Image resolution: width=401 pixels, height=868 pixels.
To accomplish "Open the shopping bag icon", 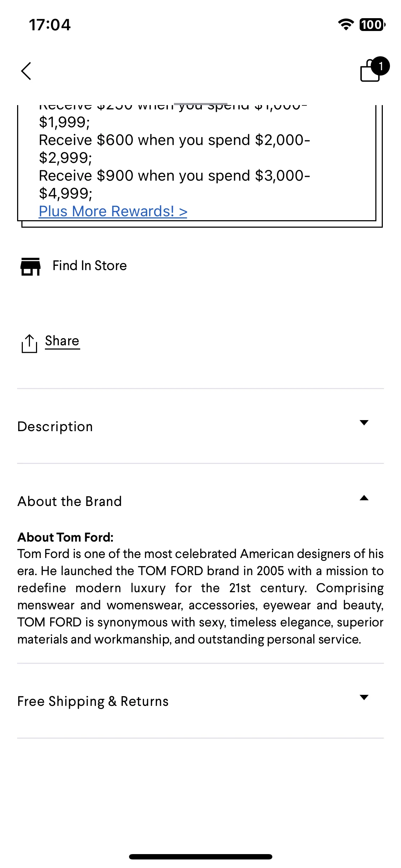I will pyautogui.click(x=371, y=71).
